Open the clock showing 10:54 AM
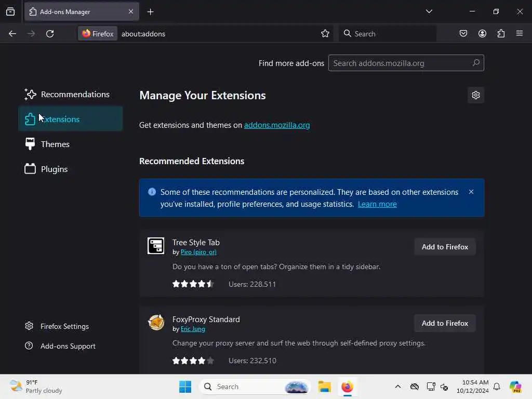 click(472, 387)
